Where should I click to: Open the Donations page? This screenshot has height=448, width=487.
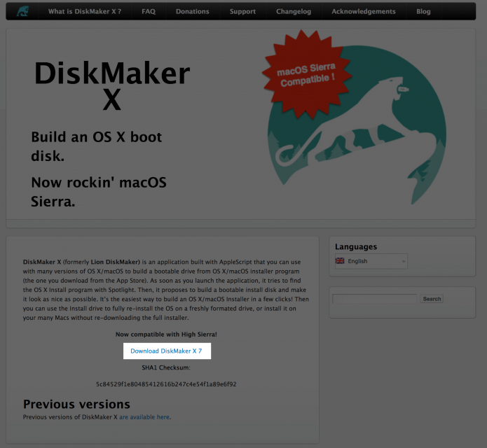193,11
